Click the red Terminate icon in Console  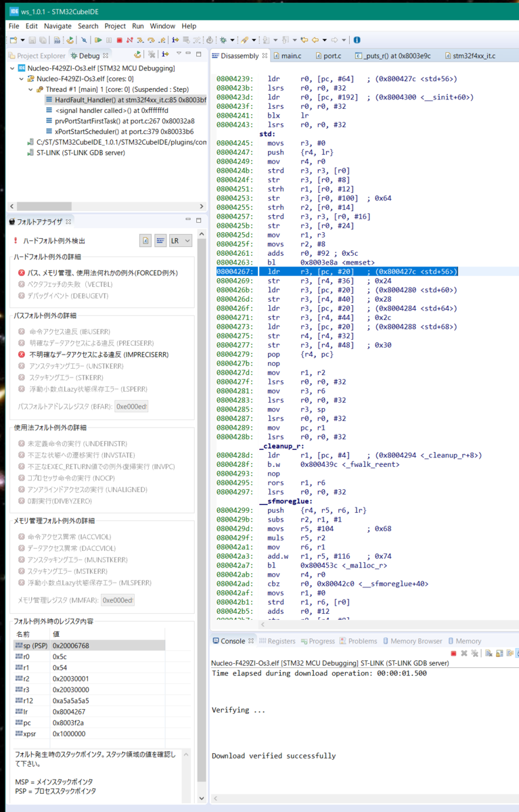point(453,654)
